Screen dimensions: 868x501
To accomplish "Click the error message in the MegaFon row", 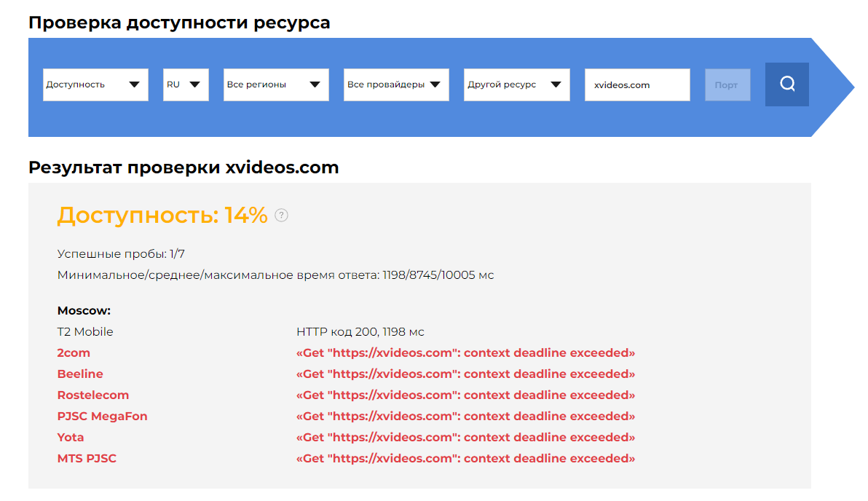I will coord(465,416).
